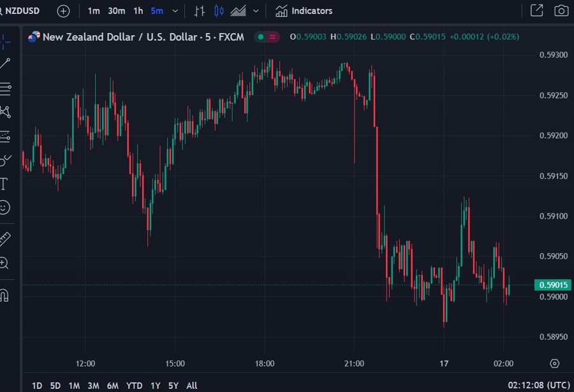574x392 pixels.
Task: Enable magnet snapping mode
Action: (x=6, y=295)
